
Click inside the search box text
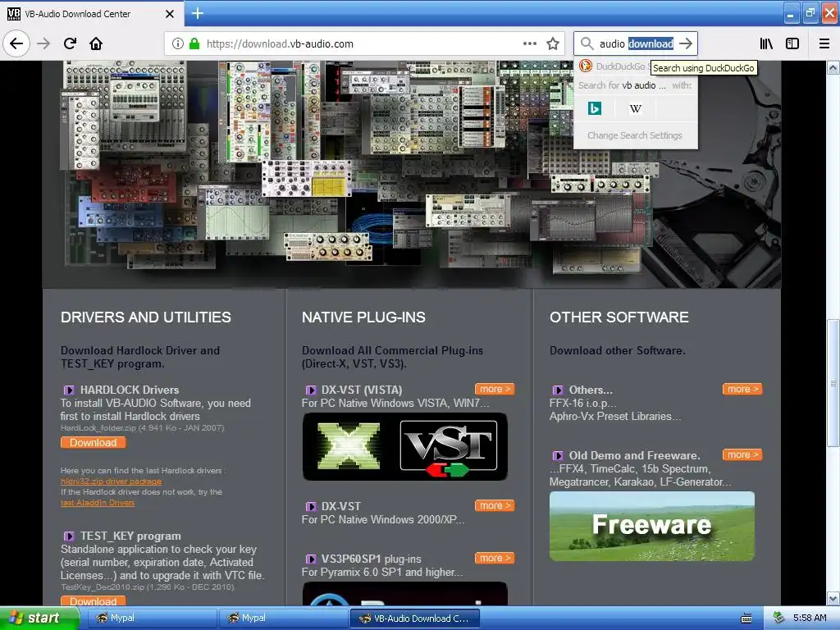(x=636, y=43)
